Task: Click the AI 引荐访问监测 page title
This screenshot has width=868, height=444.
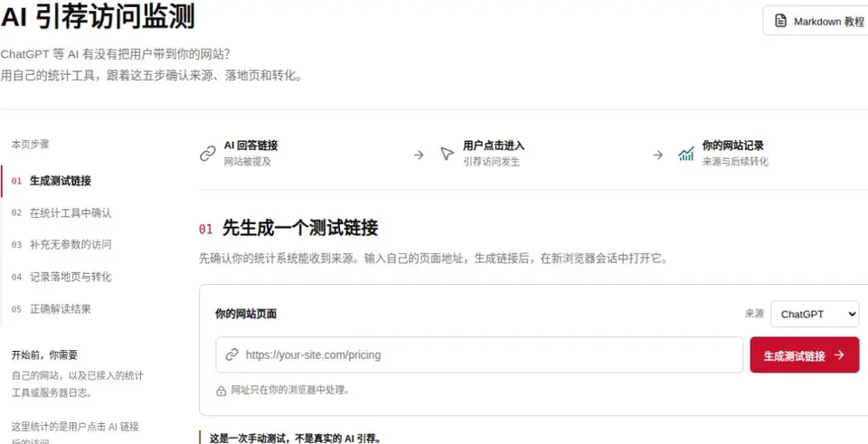Action: pyautogui.click(x=98, y=18)
